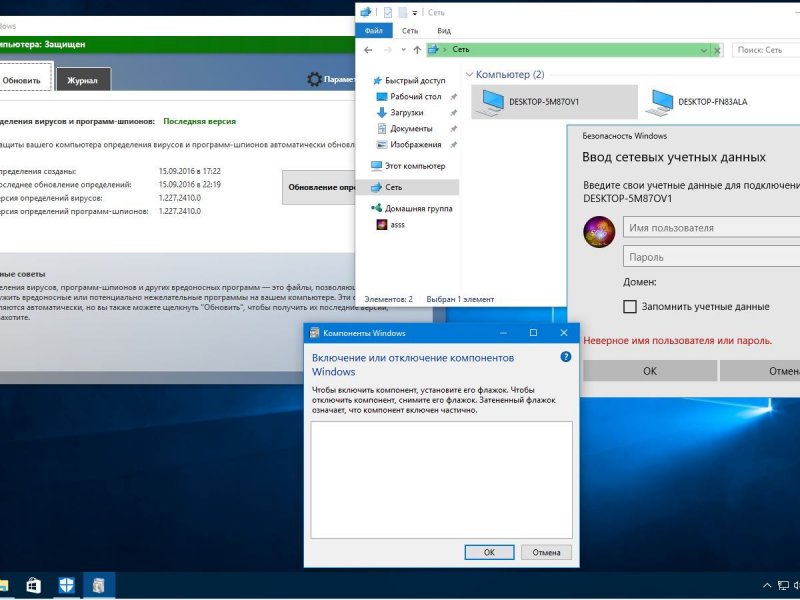Maximize the Компоненты Windows dialog
The image size is (800, 600).
coord(533,333)
